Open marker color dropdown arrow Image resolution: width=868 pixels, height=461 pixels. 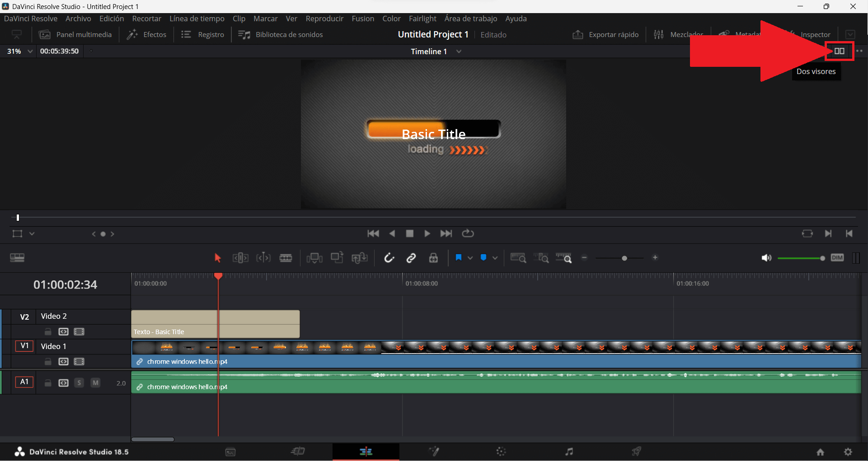coord(495,258)
